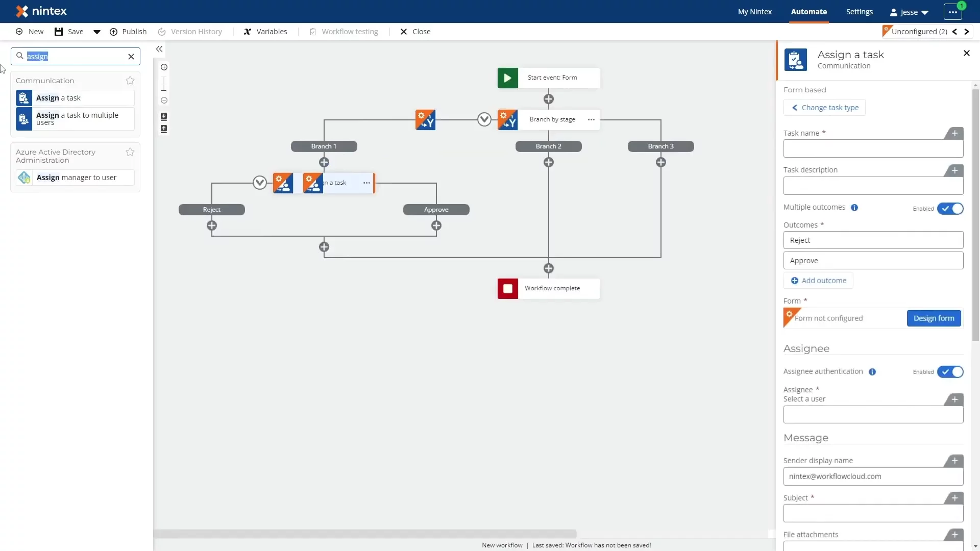
Task: Collapse the action toolbox with double chevron
Action: 159,49
